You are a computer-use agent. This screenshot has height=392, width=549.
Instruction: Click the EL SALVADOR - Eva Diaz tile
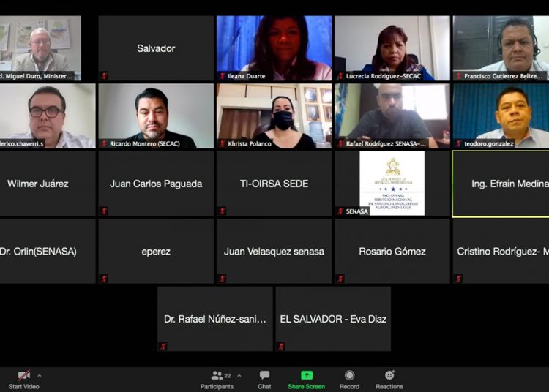click(x=333, y=319)
